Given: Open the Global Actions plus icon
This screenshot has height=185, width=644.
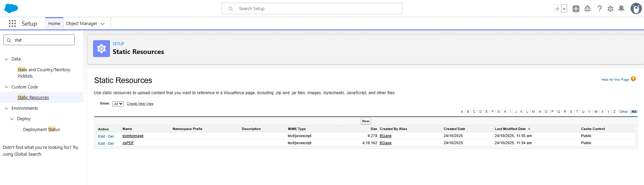Looking at the screenshot, I should point(576,9).
